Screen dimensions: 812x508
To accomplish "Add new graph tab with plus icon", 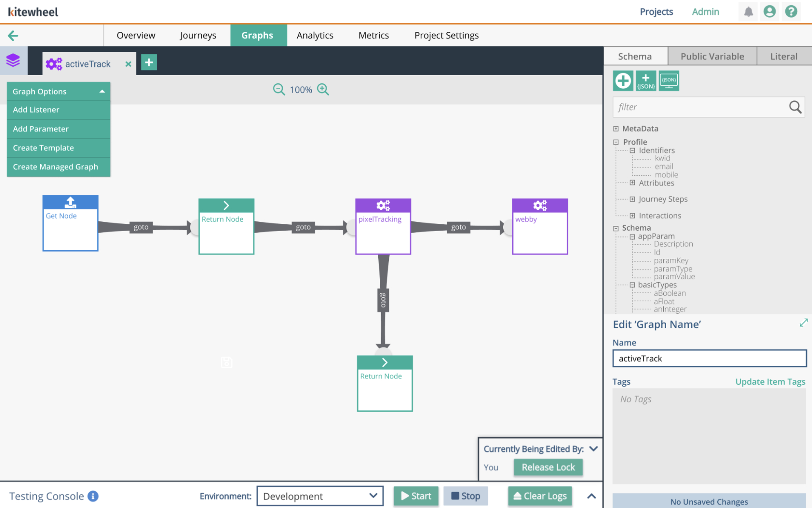I will (149, 62).
